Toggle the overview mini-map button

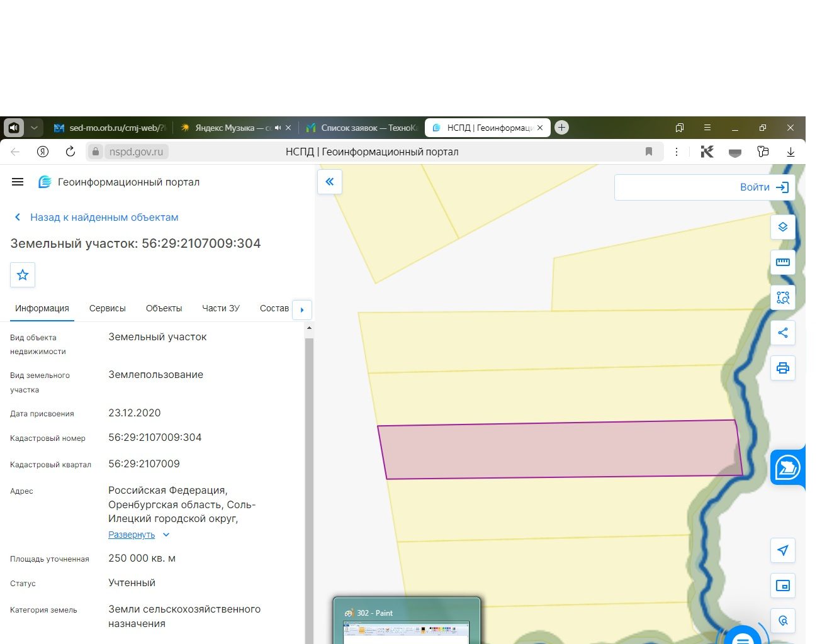coord(783,586)
